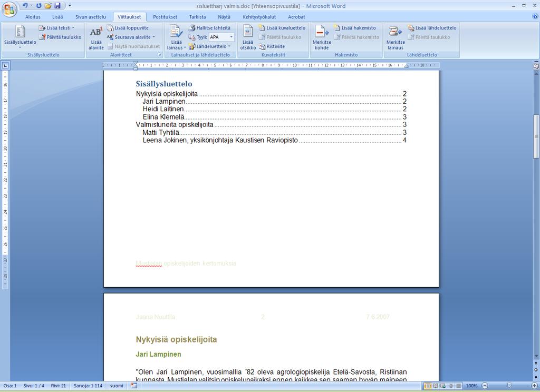Click Lisää loppuviite endnote button

pyautogui.click(x=128, y=28)
